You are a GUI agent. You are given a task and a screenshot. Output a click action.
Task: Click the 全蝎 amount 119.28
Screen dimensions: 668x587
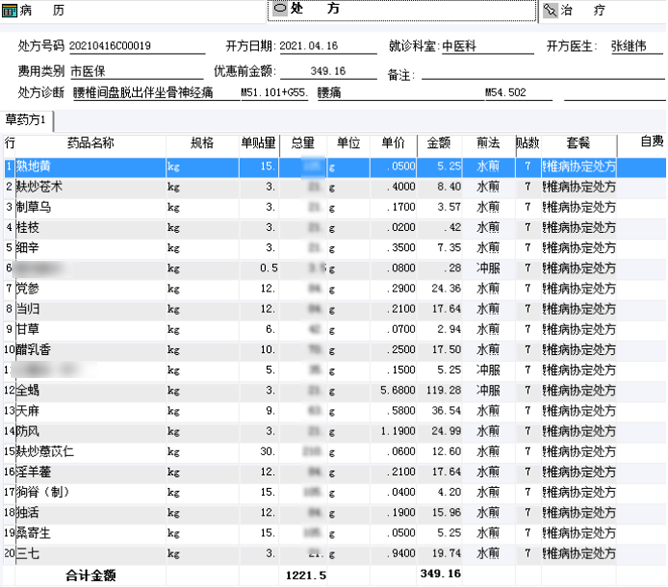pos(443,391)
